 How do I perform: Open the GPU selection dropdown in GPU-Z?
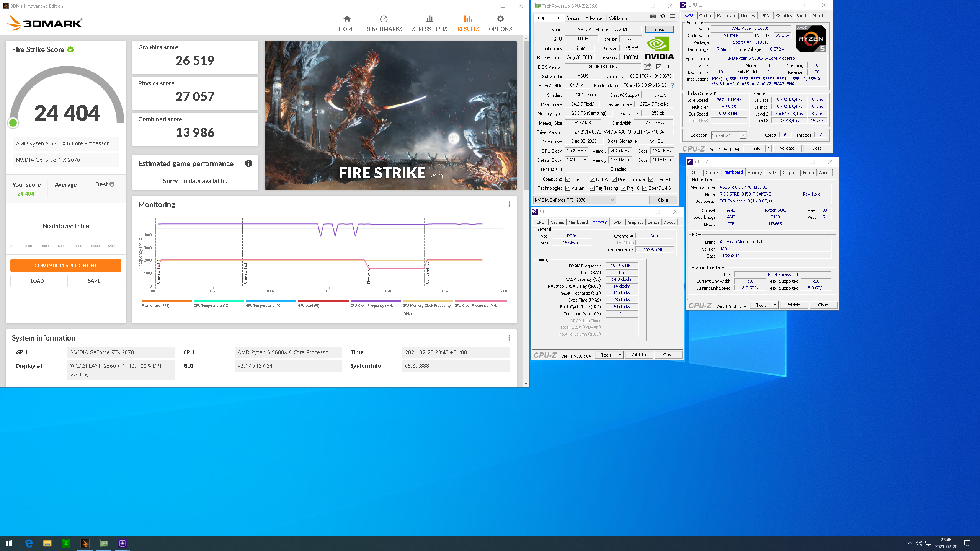pos(574,200)
